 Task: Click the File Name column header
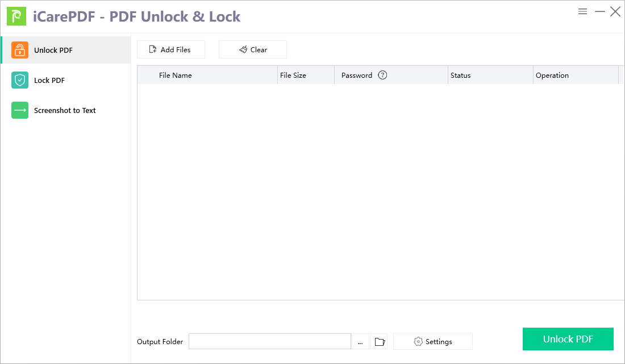point(174,75)
